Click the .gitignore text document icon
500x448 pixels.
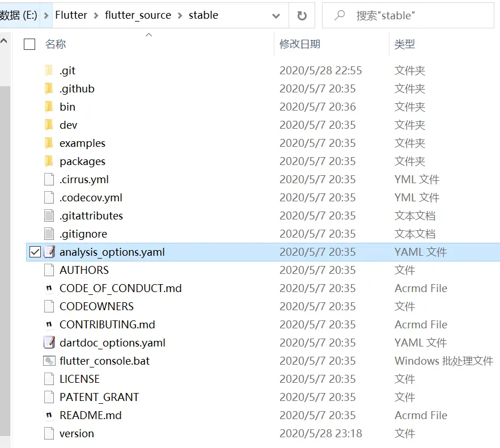[49, 234]
